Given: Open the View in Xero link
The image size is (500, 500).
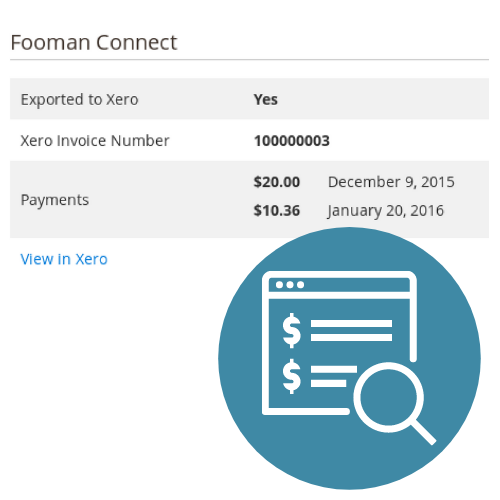Looking at the screenshot, I should (64, 259).
